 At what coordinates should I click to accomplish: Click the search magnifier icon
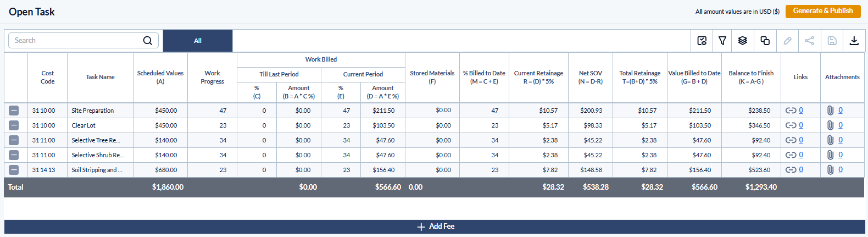(147, 41)
